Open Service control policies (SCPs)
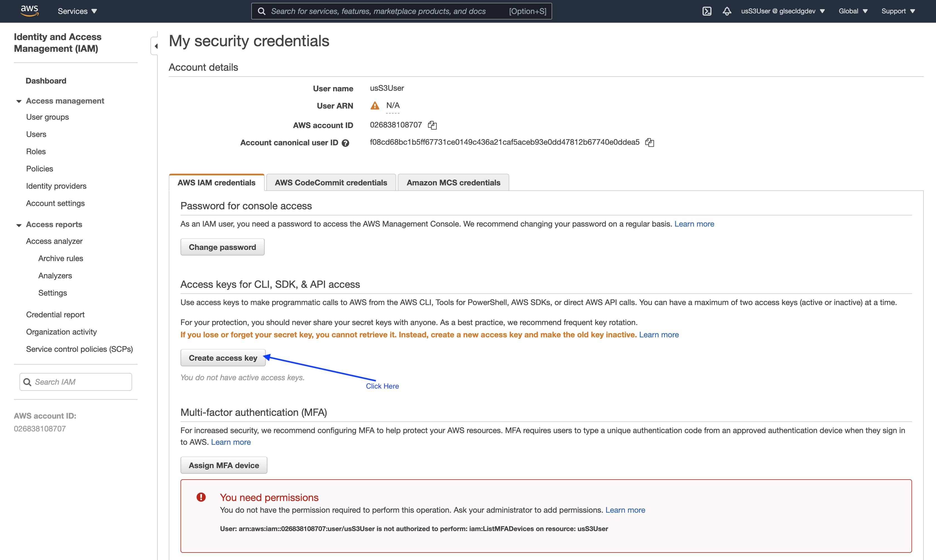This screenshot has height=560, width=936. coord(79,349)
